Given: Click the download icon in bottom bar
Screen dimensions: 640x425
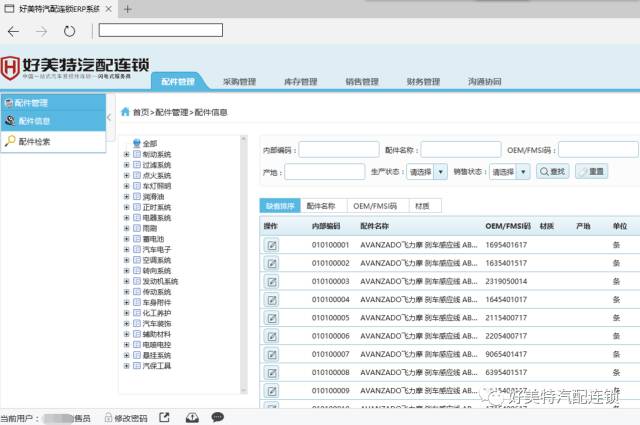Looking at the screenshot, I should click(x=190, y=417).
